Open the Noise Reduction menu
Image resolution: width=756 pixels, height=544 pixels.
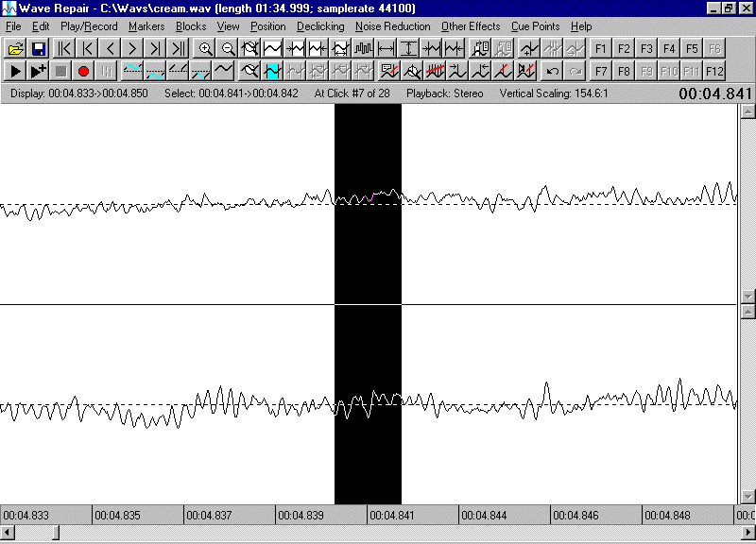point(392,26)
